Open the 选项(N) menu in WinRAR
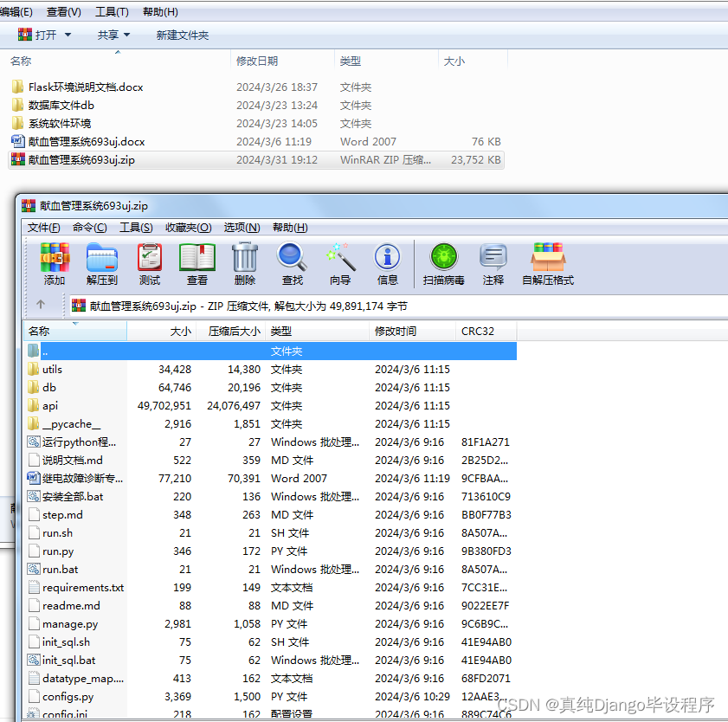Image resolution: width=728 pixels, height=722 pixels. (242, 228)
